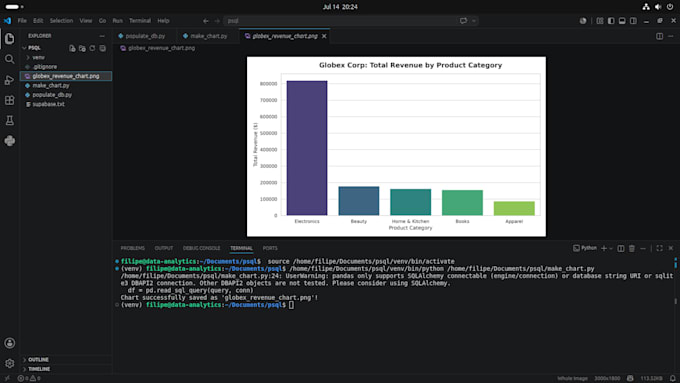Toggle bottom panel visibility
Image resolution: width=680 pixels, height=383 pixels.
(x=622, y=21)
